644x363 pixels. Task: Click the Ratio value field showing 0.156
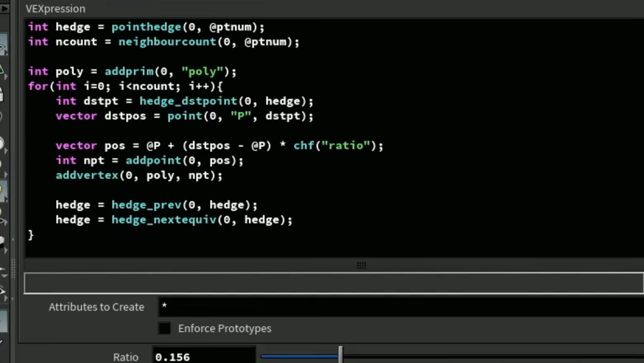(204, 356)
